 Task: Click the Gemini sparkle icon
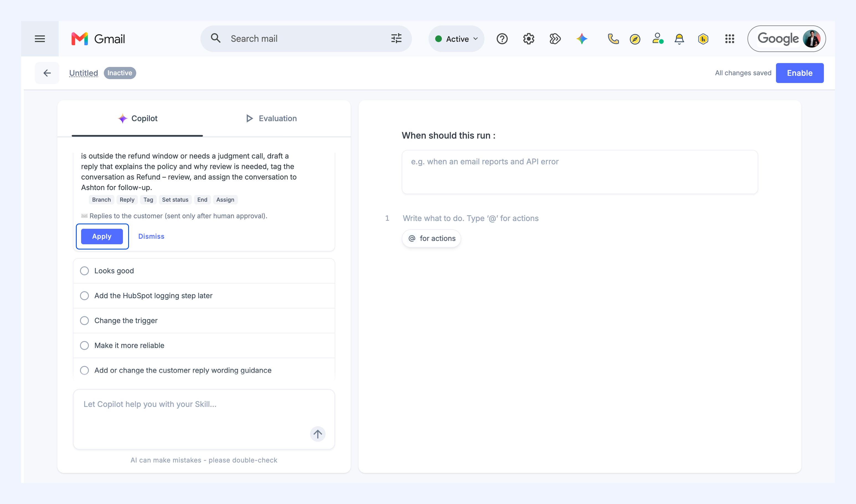582,39
